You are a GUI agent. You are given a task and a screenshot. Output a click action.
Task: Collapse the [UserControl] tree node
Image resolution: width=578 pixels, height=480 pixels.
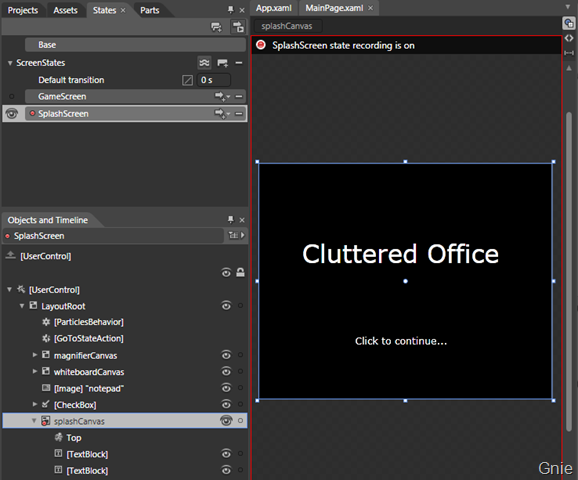[x=10, y=290]
